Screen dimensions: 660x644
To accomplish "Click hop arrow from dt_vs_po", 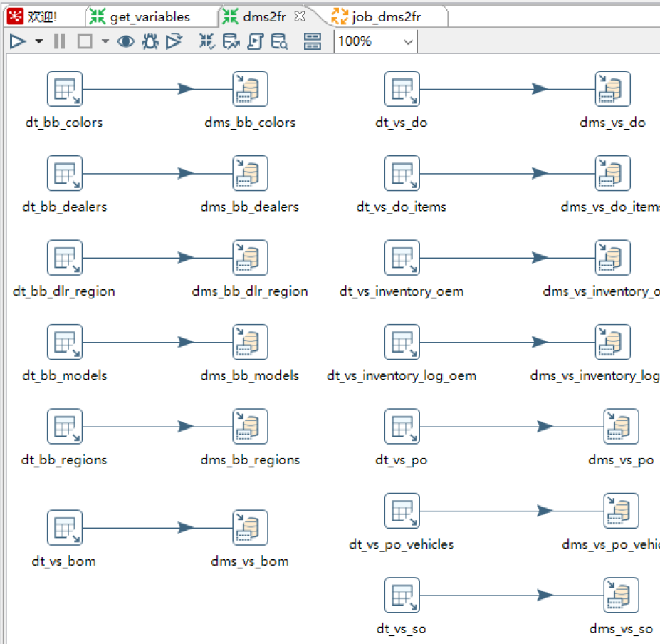I will point(545,426).
